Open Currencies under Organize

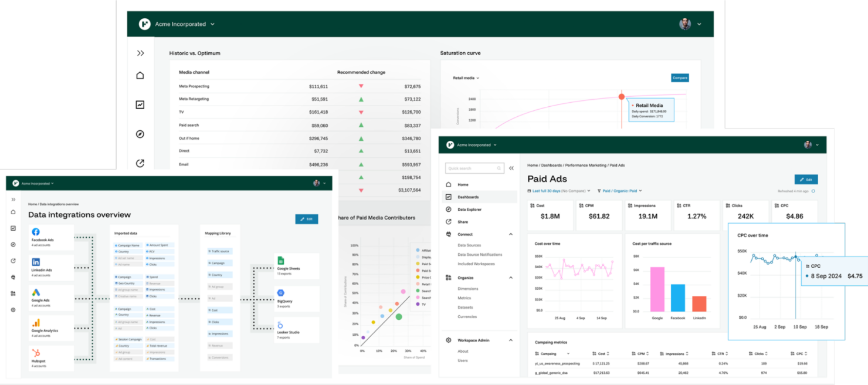[x=467, y=317]
